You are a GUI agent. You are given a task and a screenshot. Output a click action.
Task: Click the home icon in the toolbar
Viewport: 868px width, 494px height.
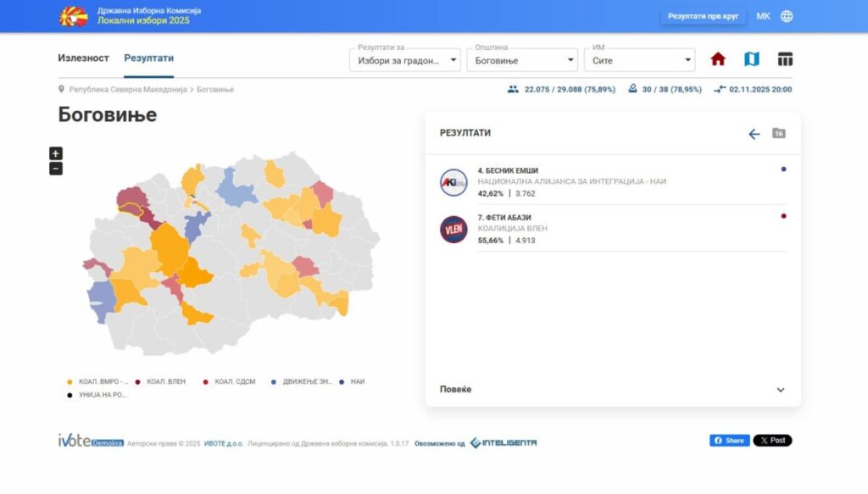[718, 59]
